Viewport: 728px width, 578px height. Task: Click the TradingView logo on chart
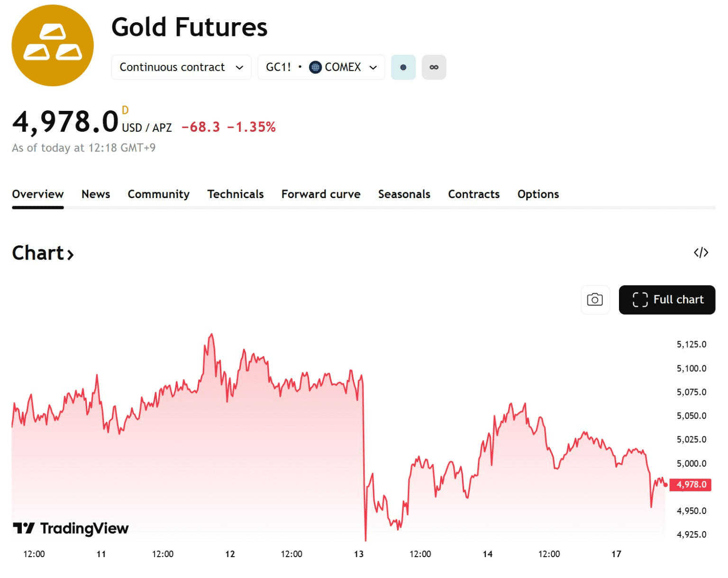click(x=71, y=528)
